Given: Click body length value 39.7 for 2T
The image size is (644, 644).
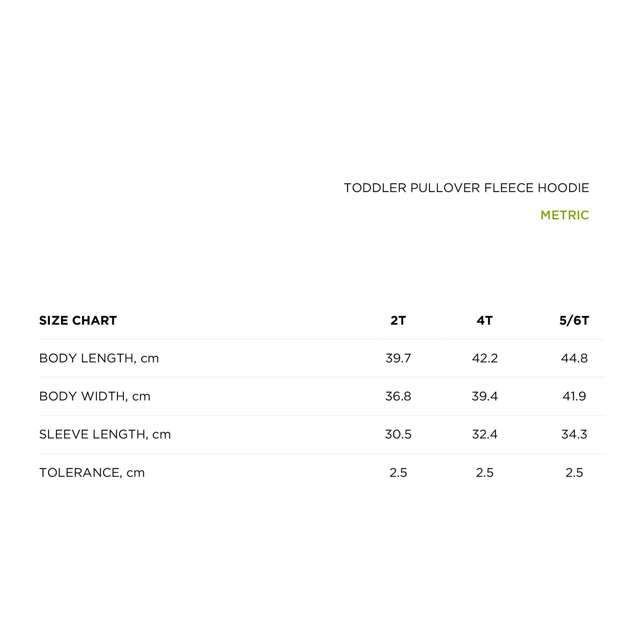Looking at the screenshot, I should pyautogui.click(x=398, y=359).
